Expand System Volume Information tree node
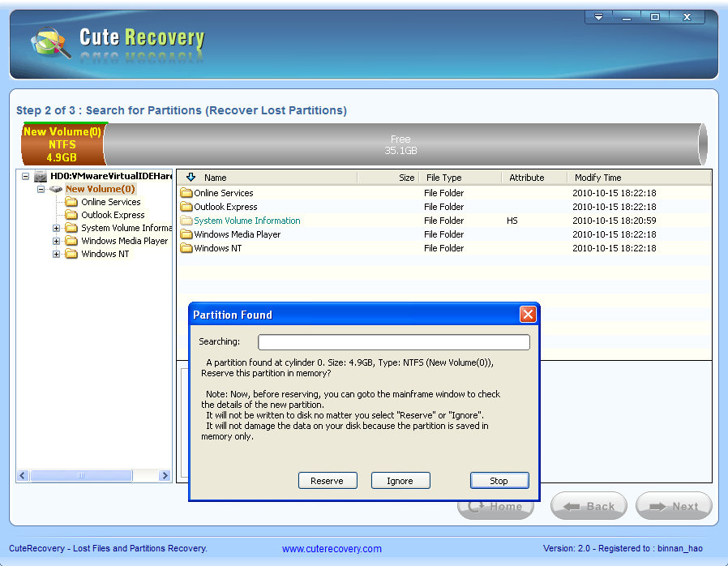This screenshot has width=728, height=566. click(x=57, y=228)
